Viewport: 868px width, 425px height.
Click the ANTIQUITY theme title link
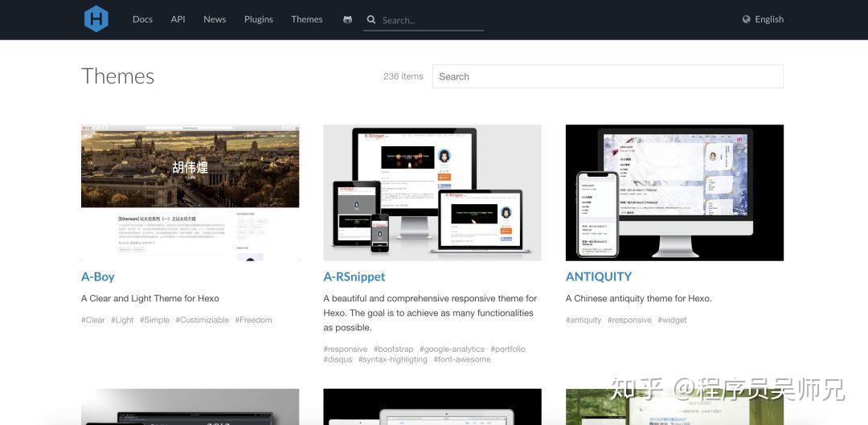pyautogui.click(x=599, y=276)
